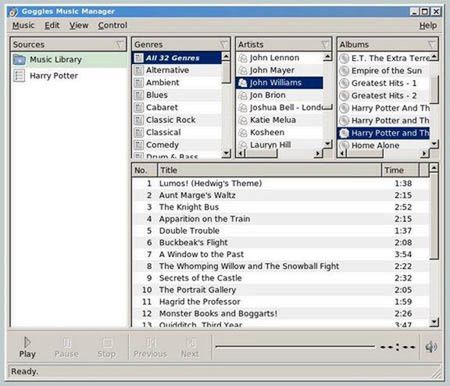Select the Alternative genre

coord(177,70)
